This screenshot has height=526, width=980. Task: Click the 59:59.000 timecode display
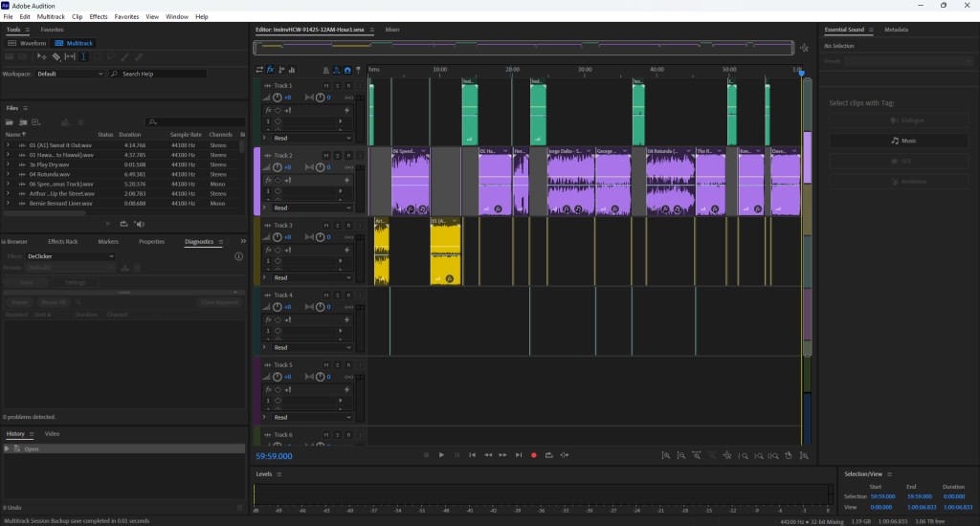(274, 456)
